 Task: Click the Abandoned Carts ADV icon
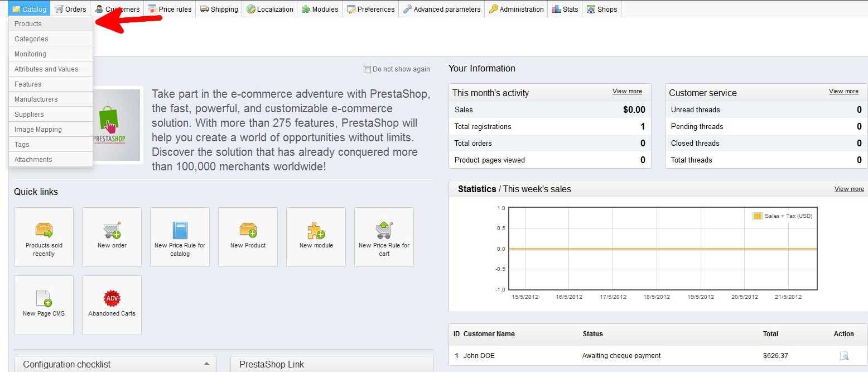point(112,298)
